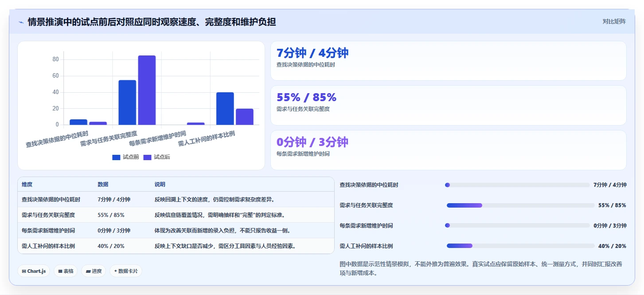
Task: Click the 55% / 85% cell in the table
Action: 111,215
